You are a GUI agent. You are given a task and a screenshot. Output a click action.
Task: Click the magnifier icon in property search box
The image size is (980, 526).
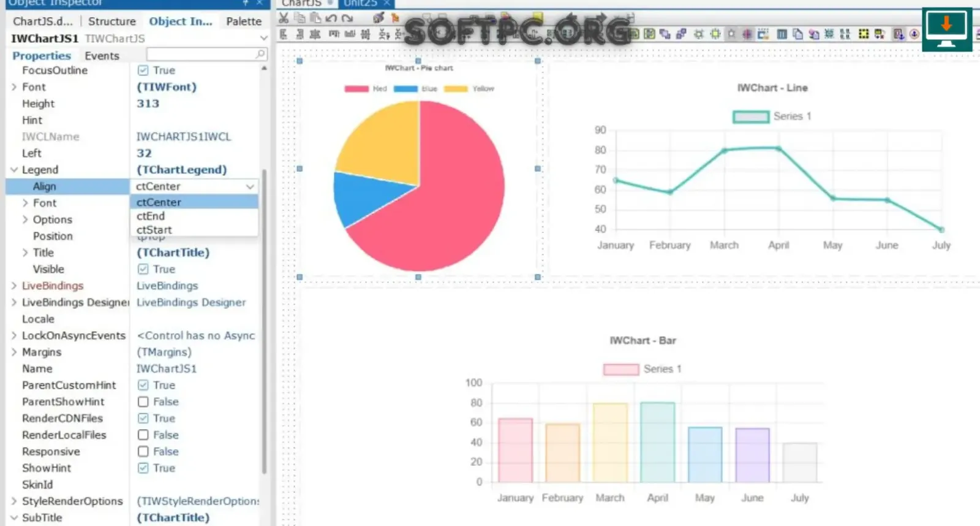pyautogui.click(x=260, y=55)
